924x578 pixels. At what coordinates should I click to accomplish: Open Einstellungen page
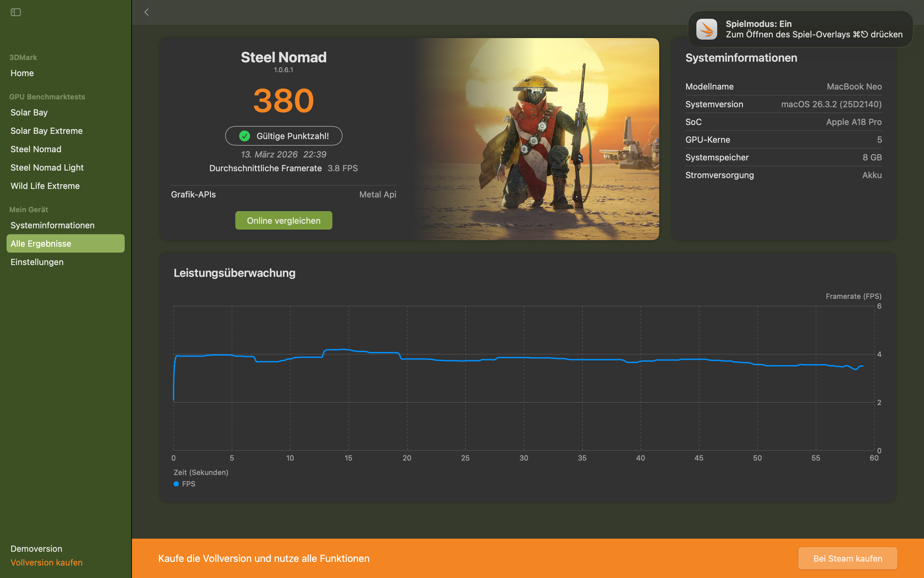click(x=37, y=262)
